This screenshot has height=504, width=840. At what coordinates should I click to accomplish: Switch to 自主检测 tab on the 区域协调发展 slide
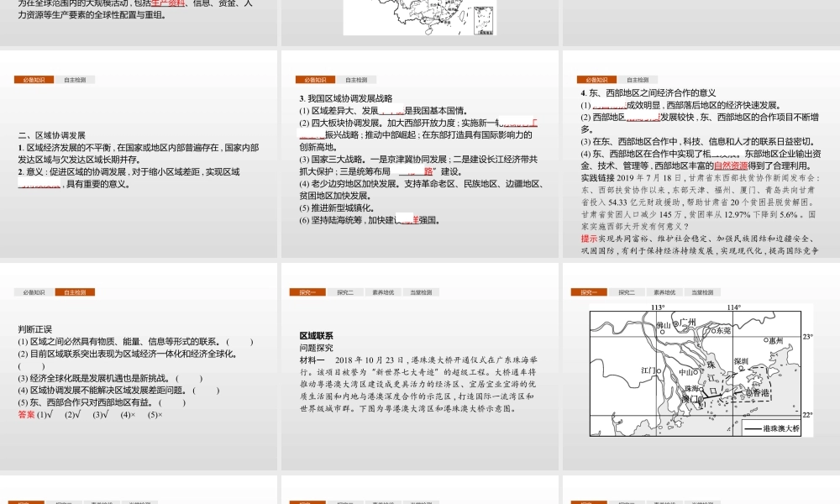click(76, 79)
